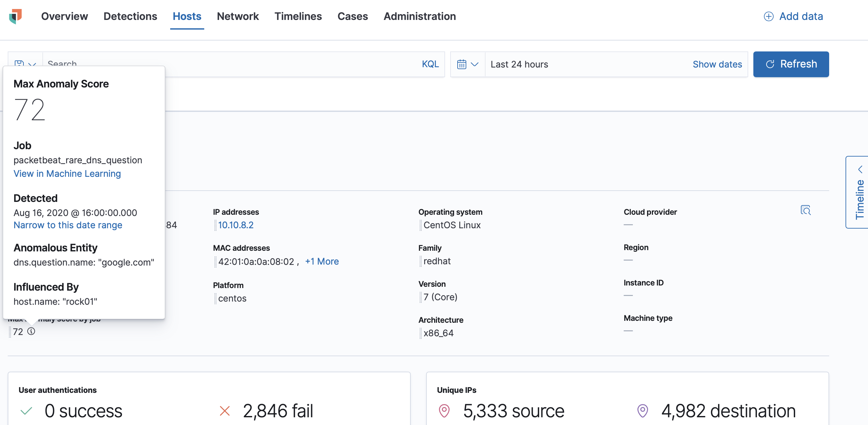Click the Last 24 hours date range

click(x=519, y=64)
